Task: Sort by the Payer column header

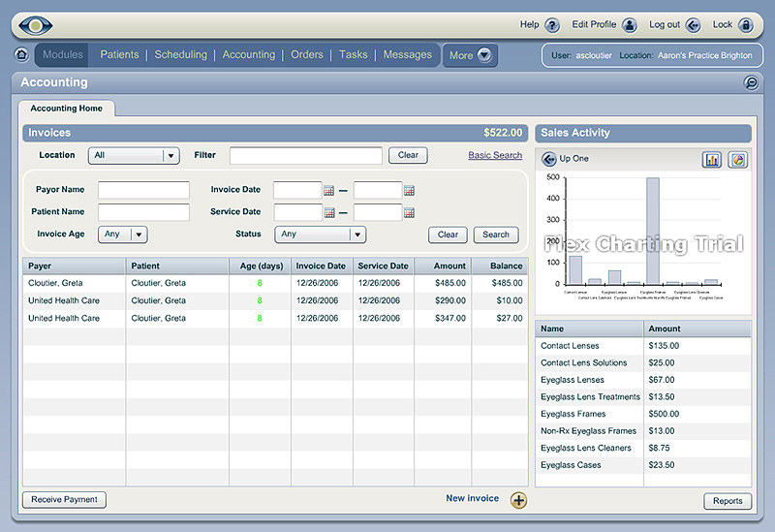Action: pos(75,266)
